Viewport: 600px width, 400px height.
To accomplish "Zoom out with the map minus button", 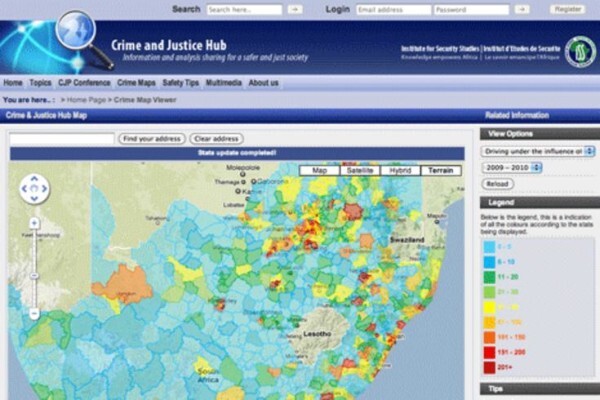I will point(34,314).
